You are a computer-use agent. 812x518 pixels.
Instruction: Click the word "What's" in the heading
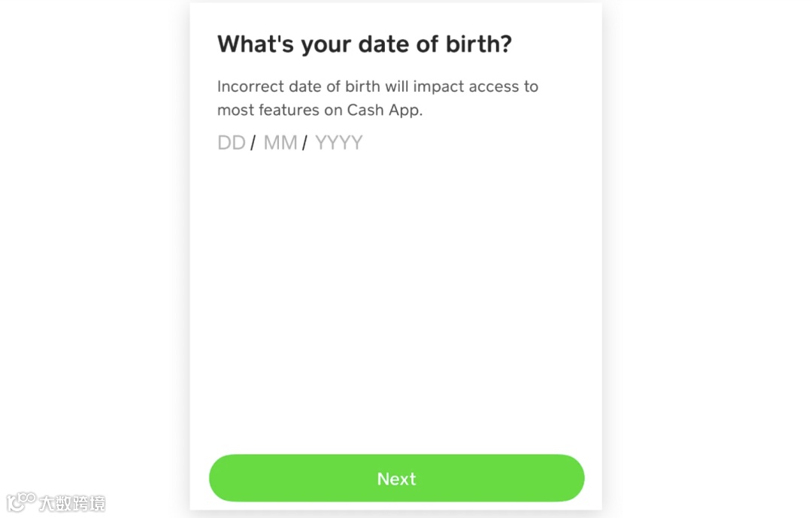pos(256,44)
